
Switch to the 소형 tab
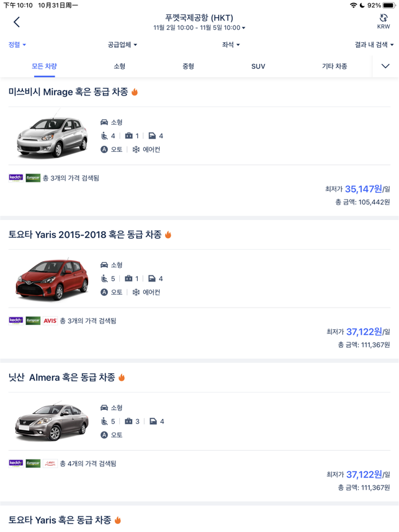pyautogui.click(x=120, y=66)
